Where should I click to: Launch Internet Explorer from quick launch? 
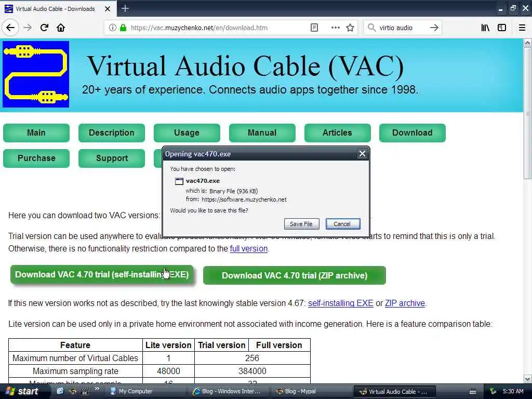pos(60,391)
